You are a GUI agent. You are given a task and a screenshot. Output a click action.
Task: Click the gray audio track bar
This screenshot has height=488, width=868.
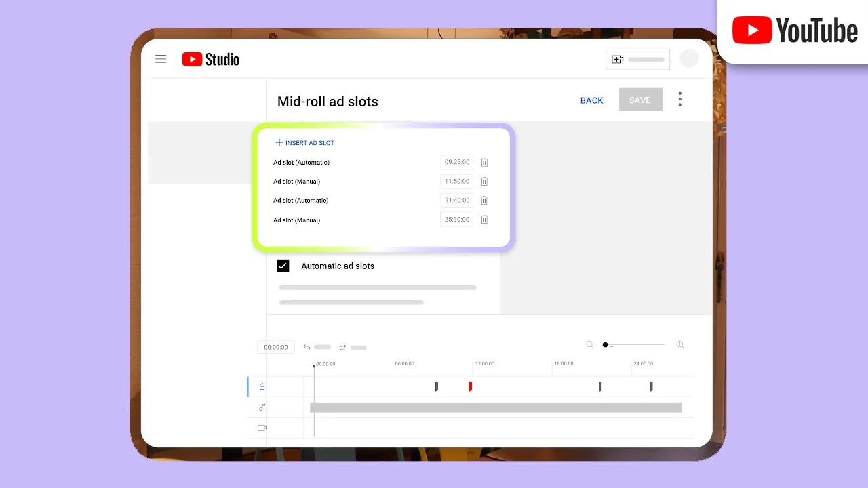(496, 407)
